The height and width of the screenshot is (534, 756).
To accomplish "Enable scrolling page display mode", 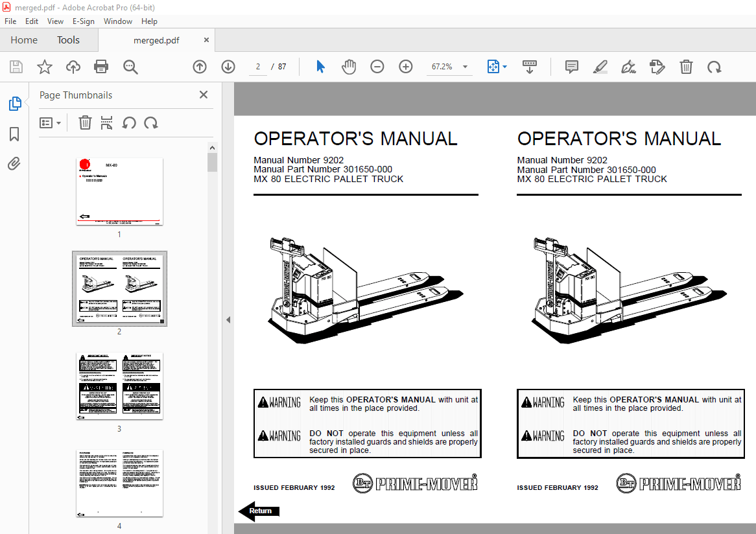I will (530, 66).
